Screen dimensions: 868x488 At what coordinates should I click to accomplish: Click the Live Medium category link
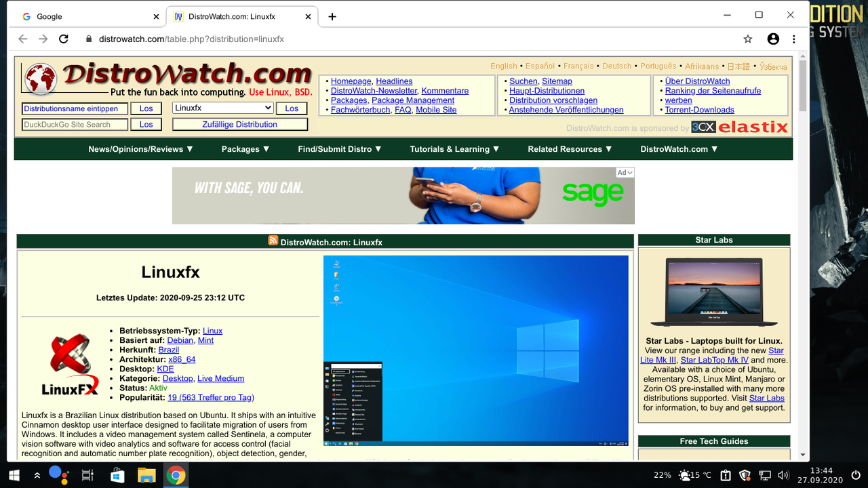(220, 378)
